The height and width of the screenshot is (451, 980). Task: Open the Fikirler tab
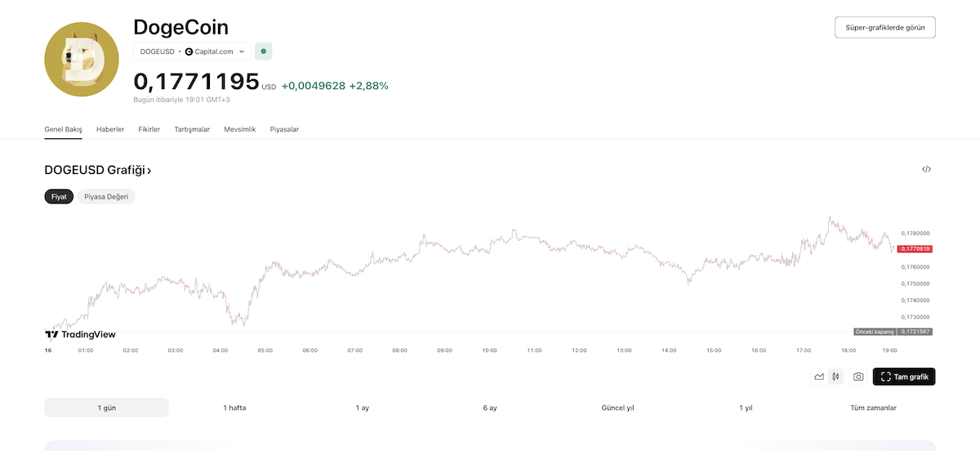[x=149, y=129]
